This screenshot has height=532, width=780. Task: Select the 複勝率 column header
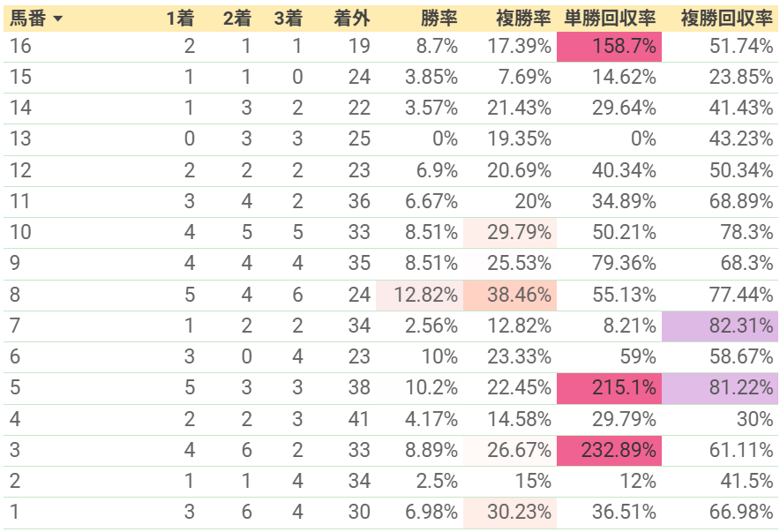523,19
